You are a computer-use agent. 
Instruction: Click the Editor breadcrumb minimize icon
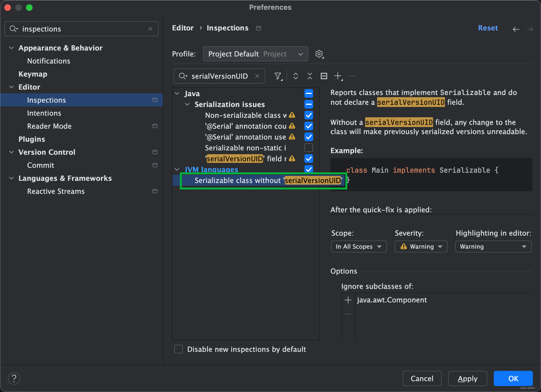[259, 28]
